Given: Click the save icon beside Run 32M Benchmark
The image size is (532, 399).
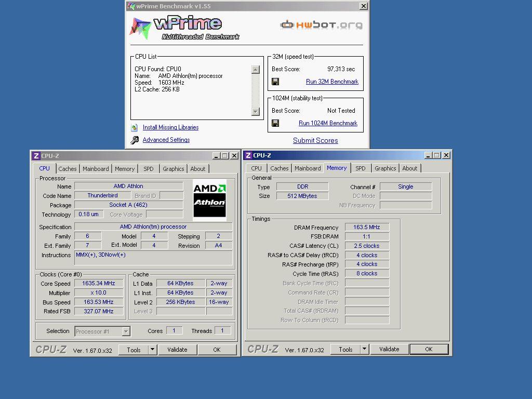Looking at the screenshot, I should tap(275, 82).
